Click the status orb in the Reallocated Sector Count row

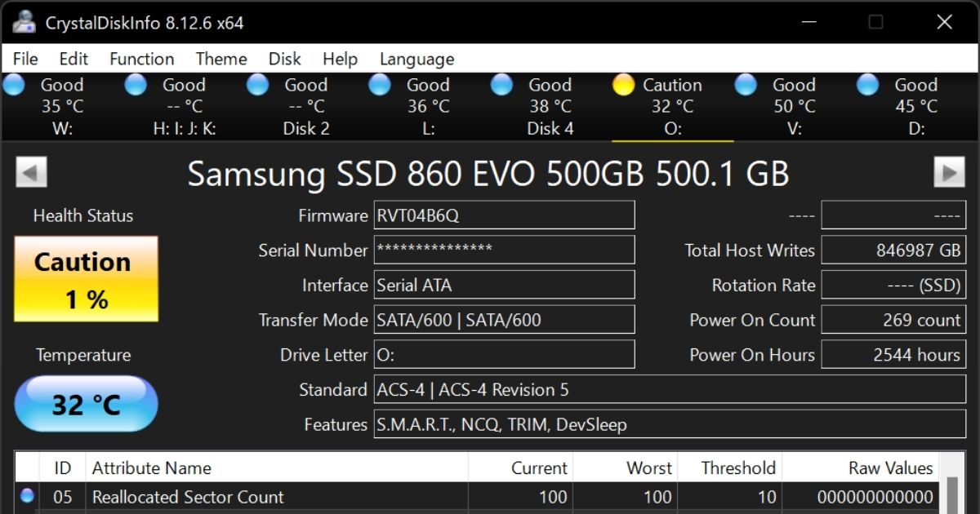tap(27, 495)
